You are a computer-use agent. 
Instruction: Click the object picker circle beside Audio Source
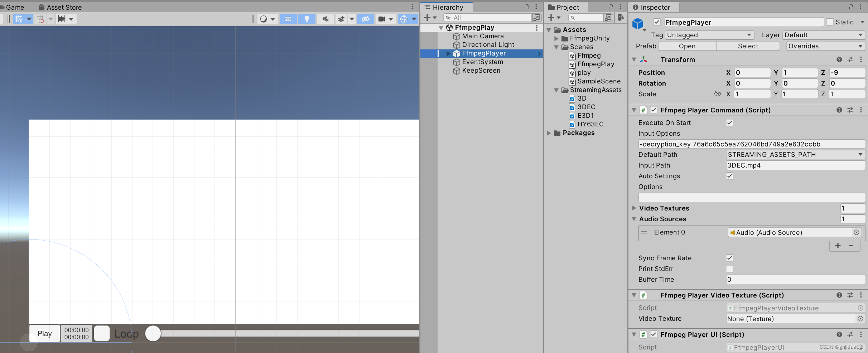857,232
